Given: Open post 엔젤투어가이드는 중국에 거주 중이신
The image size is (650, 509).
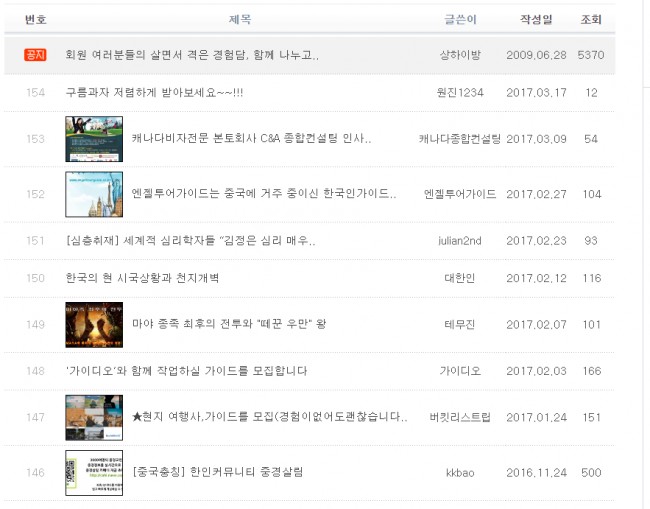Looking at the screenshot, I should click(264, 194).
